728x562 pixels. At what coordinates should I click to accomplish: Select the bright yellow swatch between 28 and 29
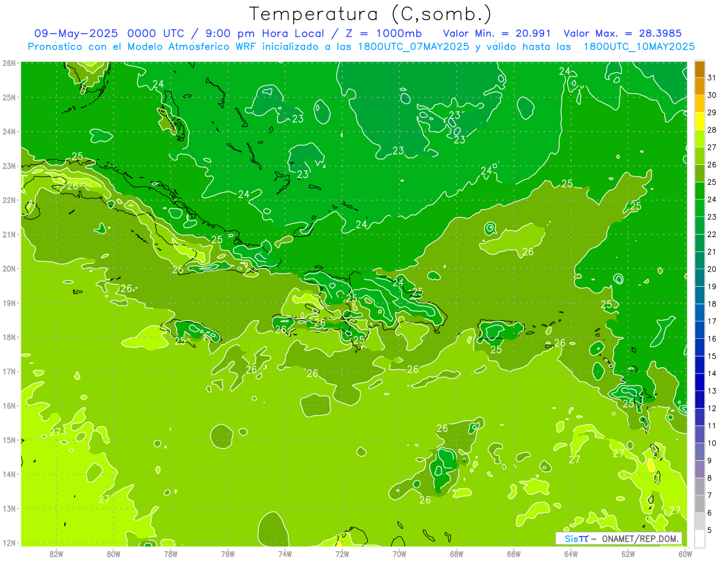(x=699, y=121)
